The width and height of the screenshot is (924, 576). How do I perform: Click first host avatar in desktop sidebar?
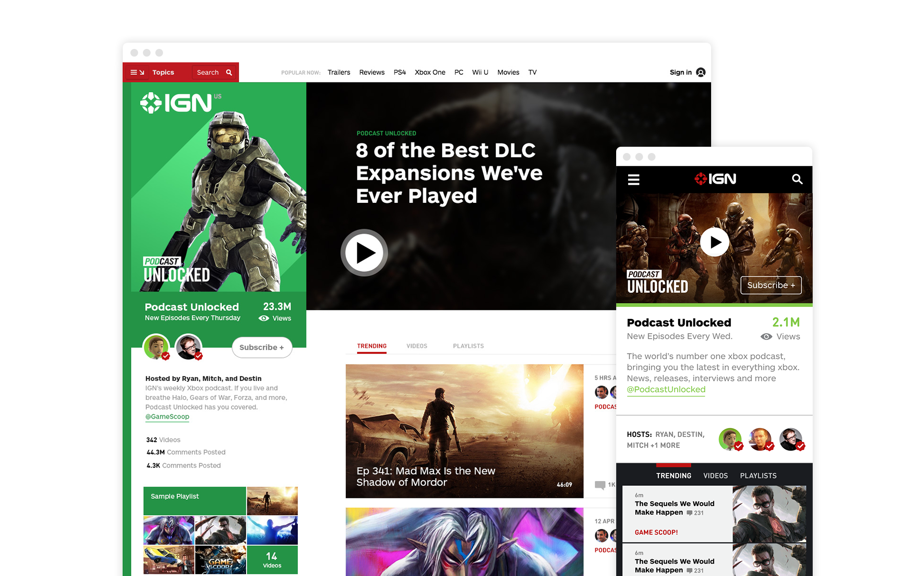pyautogui.click(x=156, y=347)
